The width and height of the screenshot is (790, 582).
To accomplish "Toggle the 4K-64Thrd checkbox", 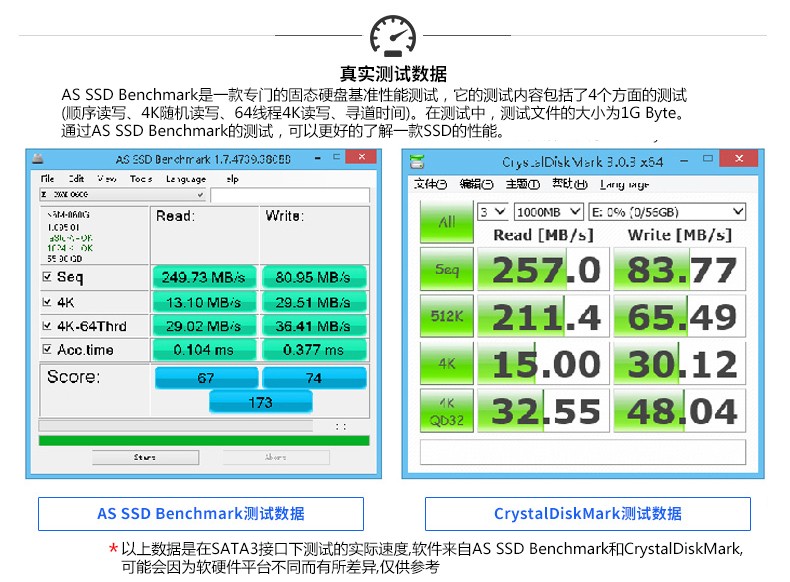I will click(x=47, y=326).
